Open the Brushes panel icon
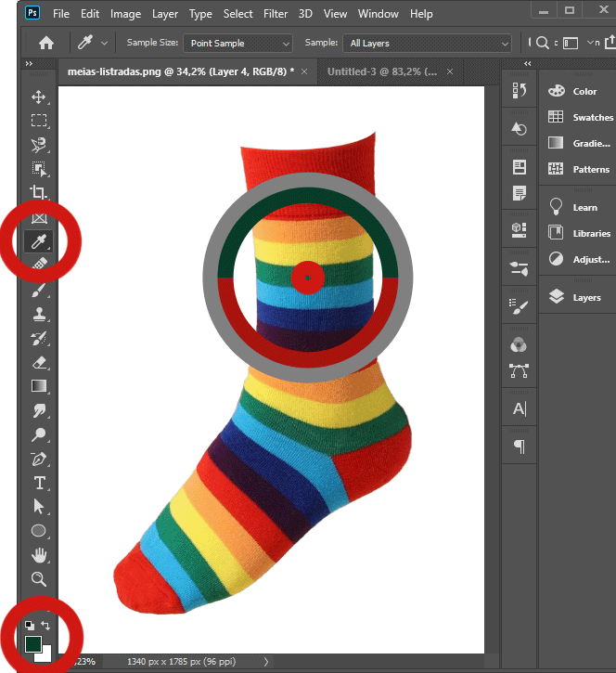 [519, 306]
